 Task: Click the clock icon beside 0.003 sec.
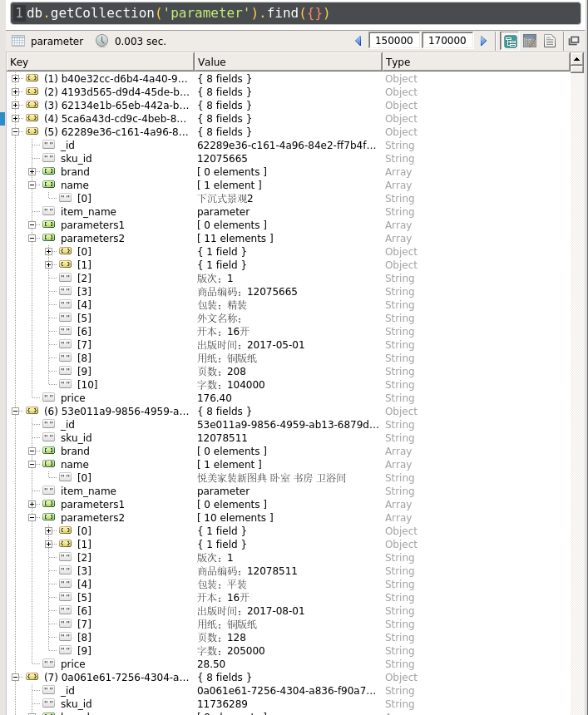point(101,41)
